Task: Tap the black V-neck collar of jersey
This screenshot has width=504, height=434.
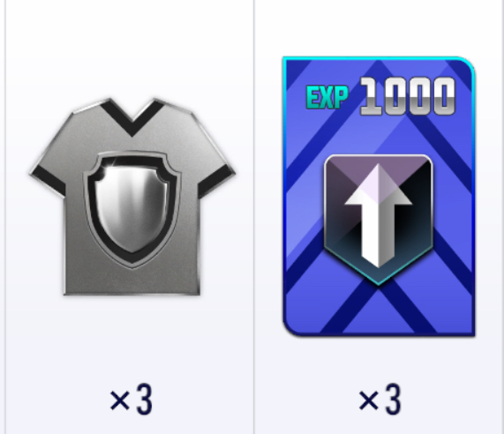Action: (132, 117)
